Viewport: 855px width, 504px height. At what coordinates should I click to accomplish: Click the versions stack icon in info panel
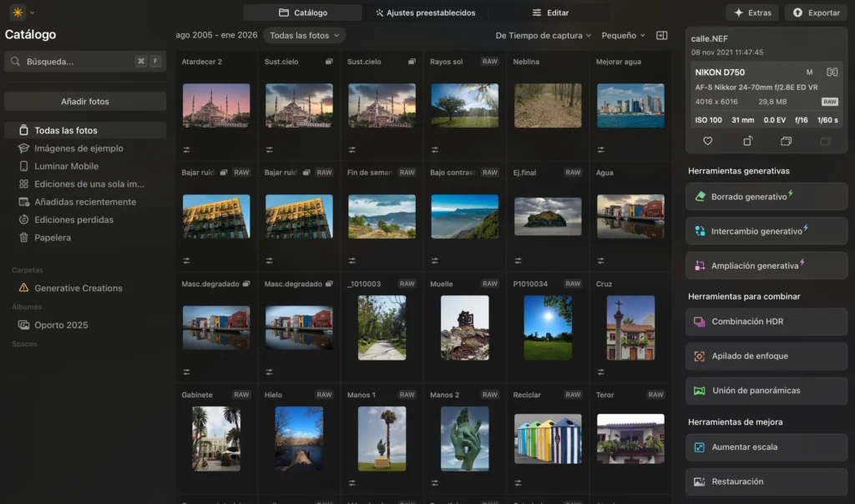[x=786, y=141]
